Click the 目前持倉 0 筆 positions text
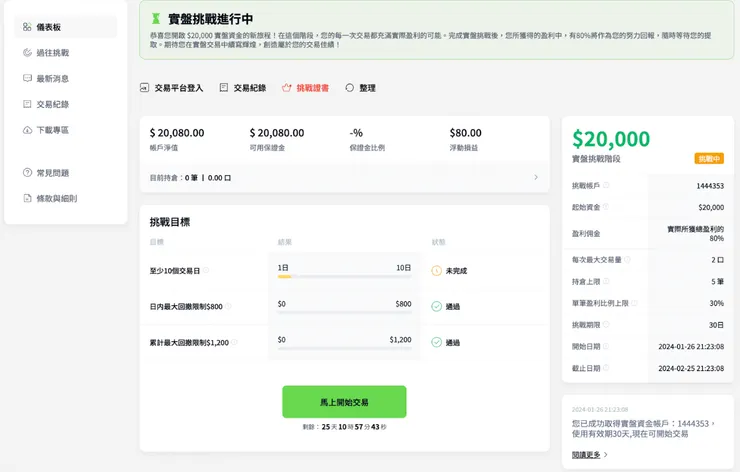 pyautogui.click(x=190, y=178)
